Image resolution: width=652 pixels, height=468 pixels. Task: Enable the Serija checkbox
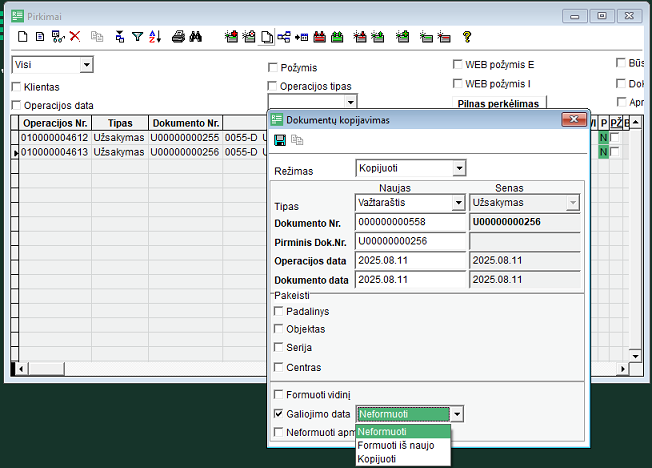pyautogui.click(x=279, y=347)
